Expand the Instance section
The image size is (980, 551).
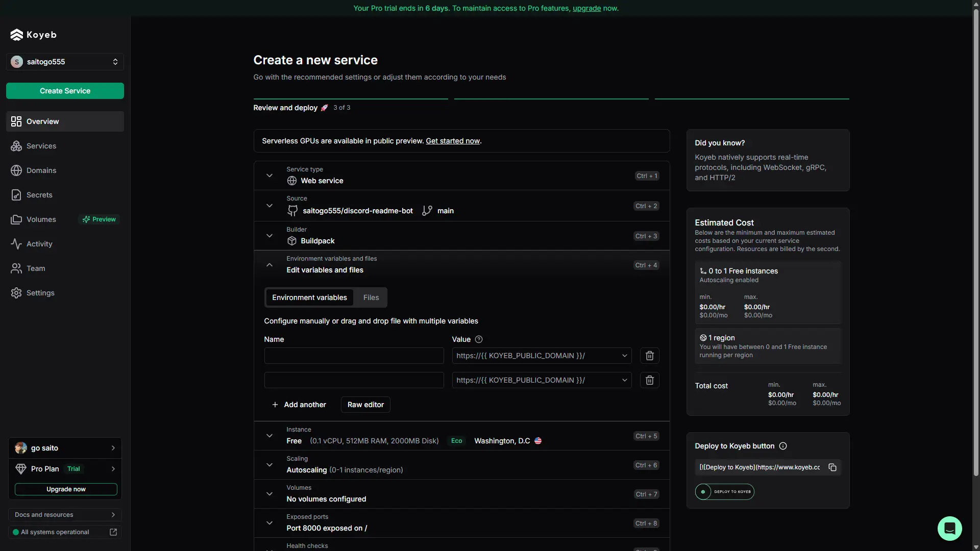[x=269, y=436]
